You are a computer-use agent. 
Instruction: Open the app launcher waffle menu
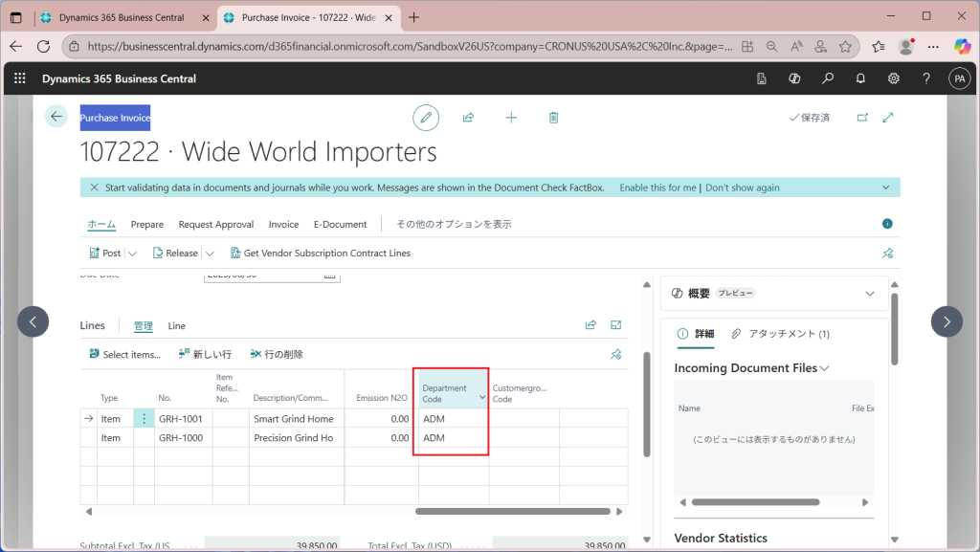pyautogui.click(x=20, y=78)
